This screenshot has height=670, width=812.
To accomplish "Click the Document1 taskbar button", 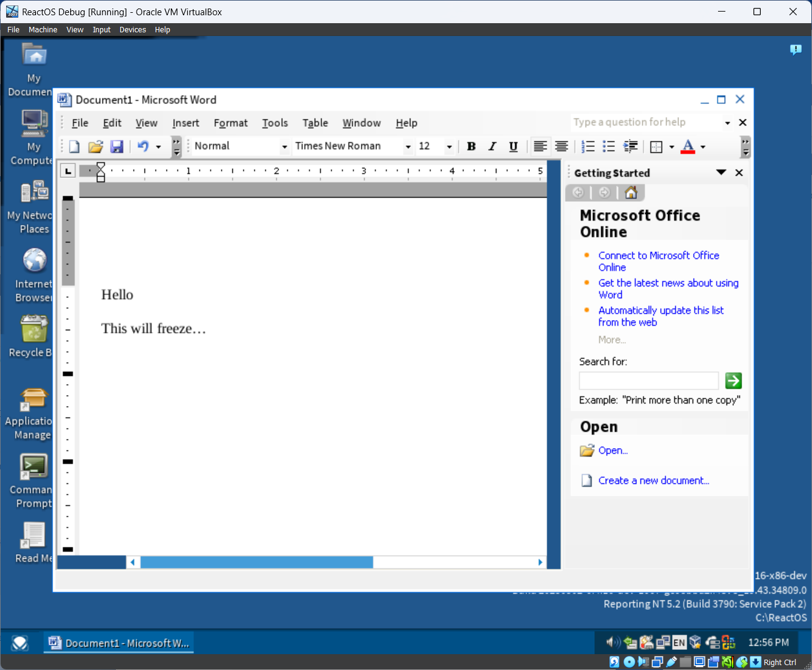I will (x=119, y=643).
